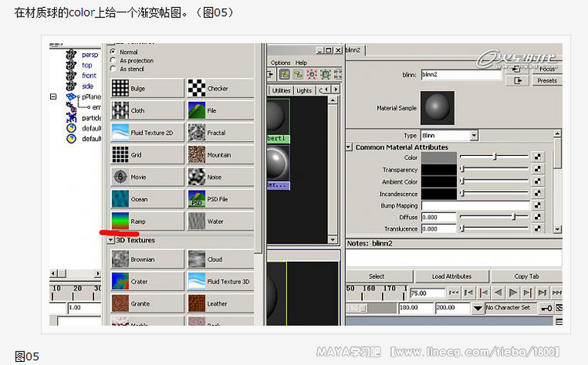Open the Presets button
The image size is (588, 365).
(547, 81)
